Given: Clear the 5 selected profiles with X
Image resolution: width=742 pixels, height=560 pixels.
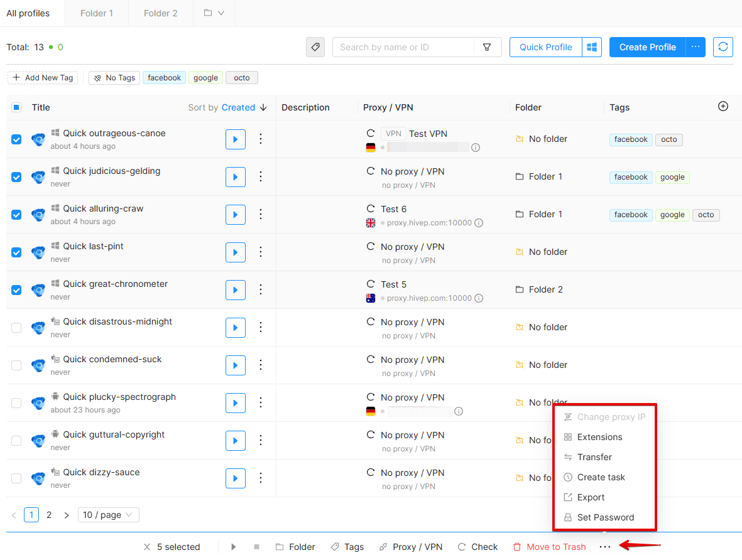Looking at the screenshot, I should pyautogui.click(x=146, y=547).
